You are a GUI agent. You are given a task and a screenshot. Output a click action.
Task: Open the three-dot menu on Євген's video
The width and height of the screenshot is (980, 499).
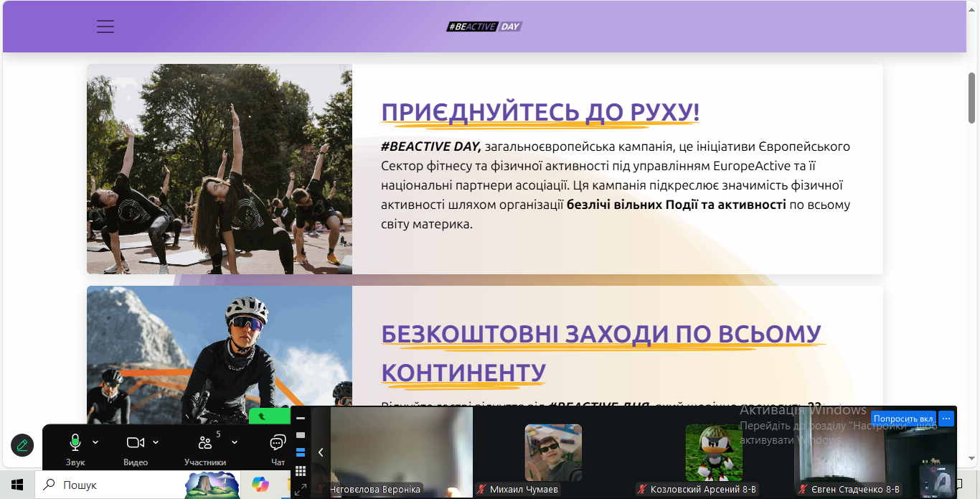(x=946, y=419)
